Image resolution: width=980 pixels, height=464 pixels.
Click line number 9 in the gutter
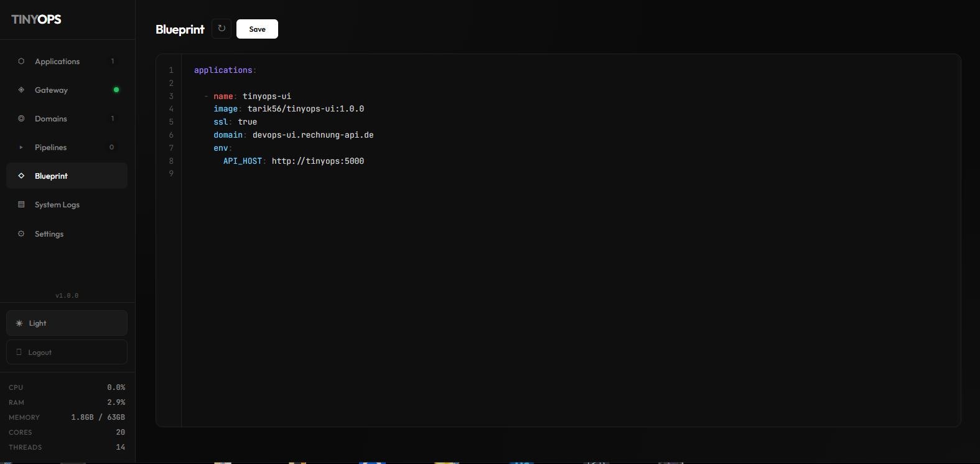pos(171,174)
